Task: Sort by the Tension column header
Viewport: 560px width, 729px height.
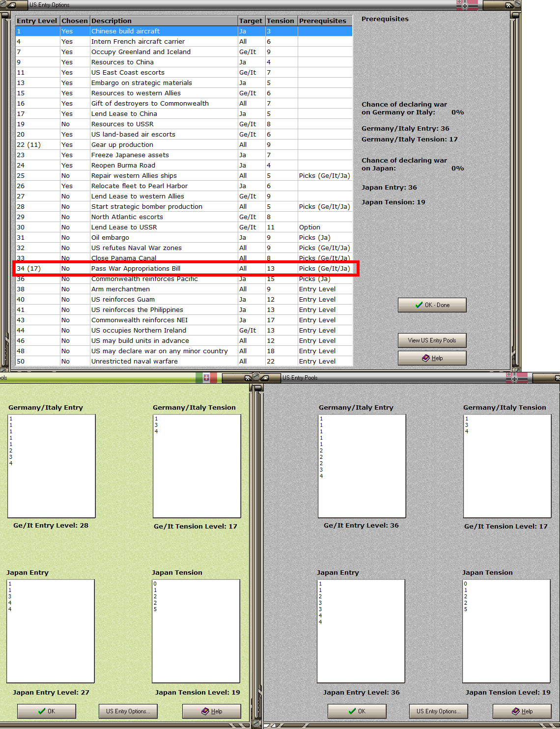Action: (x=281, y=21)
